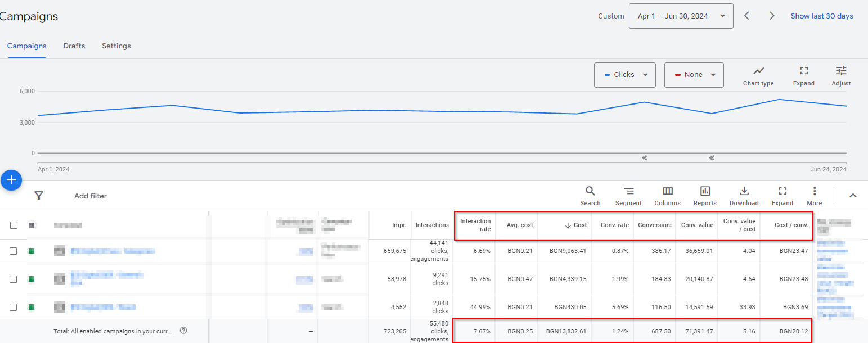Change the Chart type
The height and width of the screenshot is (343, 868).
[758, 76]
